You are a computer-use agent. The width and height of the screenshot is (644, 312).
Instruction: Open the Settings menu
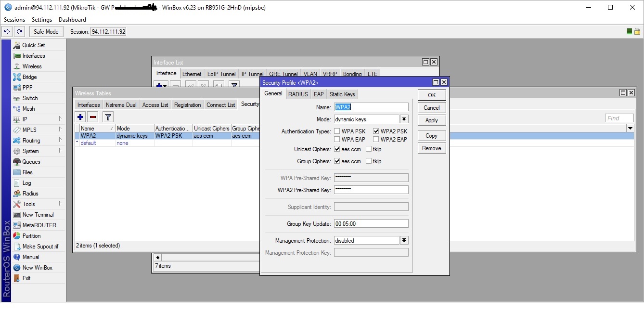point(42,20)
